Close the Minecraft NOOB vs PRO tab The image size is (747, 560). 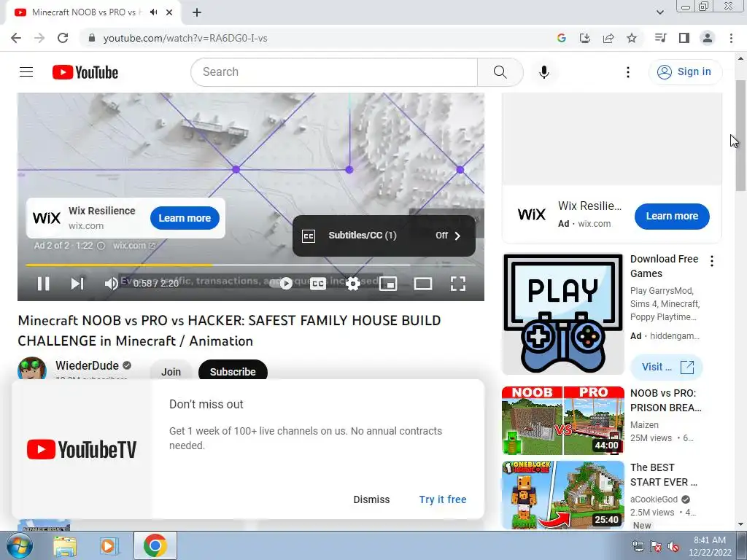pos(169,12)
